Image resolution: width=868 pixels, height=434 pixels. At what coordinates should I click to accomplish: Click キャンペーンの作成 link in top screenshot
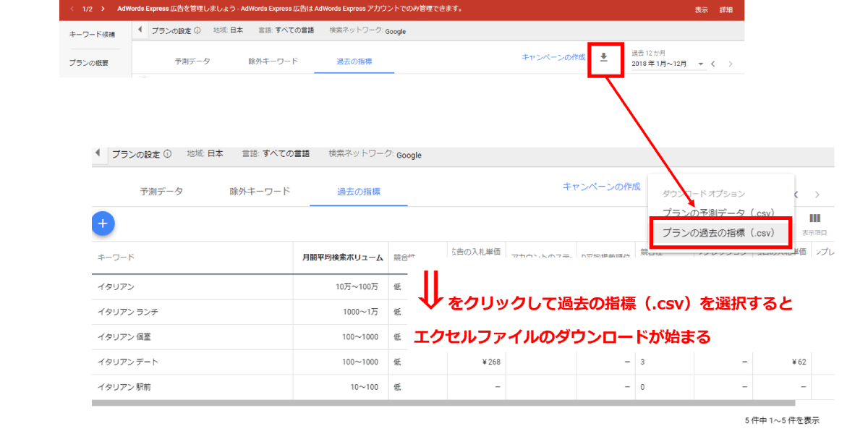point(553,57)
